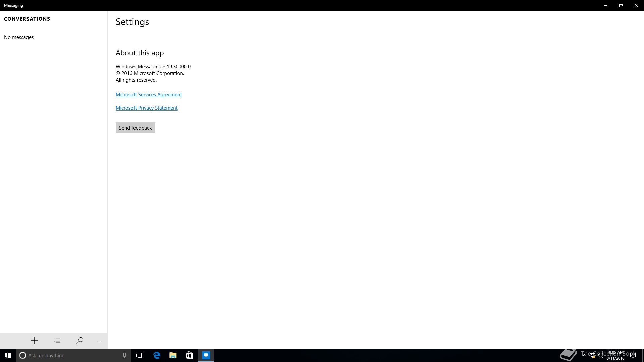Open the Action Center notification icon

[x=633, y=355]
